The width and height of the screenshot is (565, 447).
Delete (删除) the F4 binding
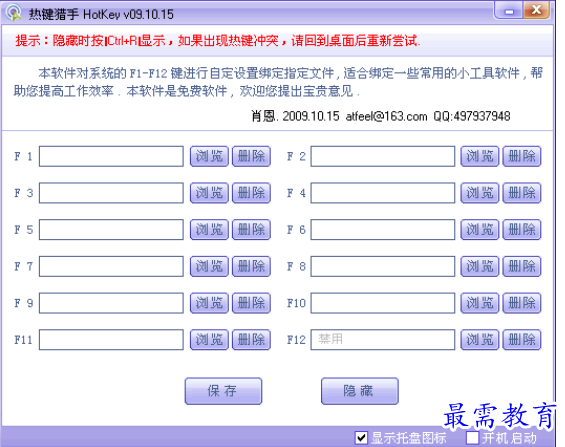[x=522, y=193]
